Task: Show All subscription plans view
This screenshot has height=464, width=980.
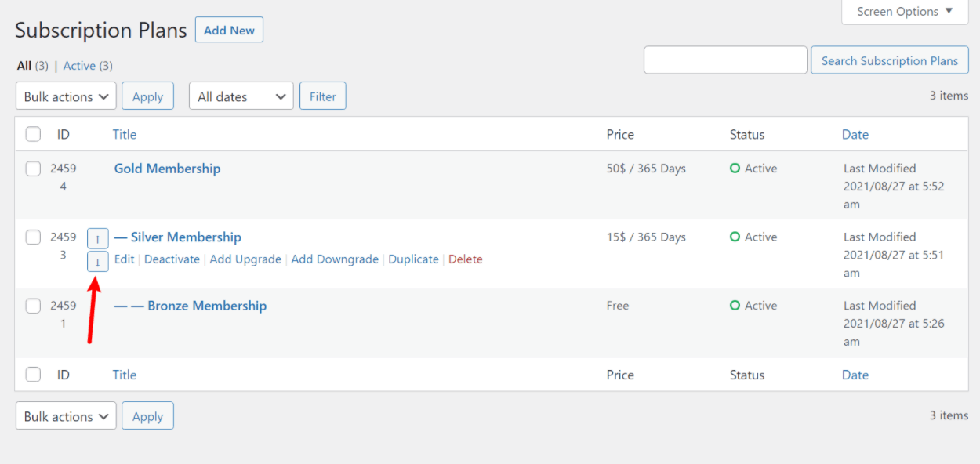Action: tap(24, 66)
